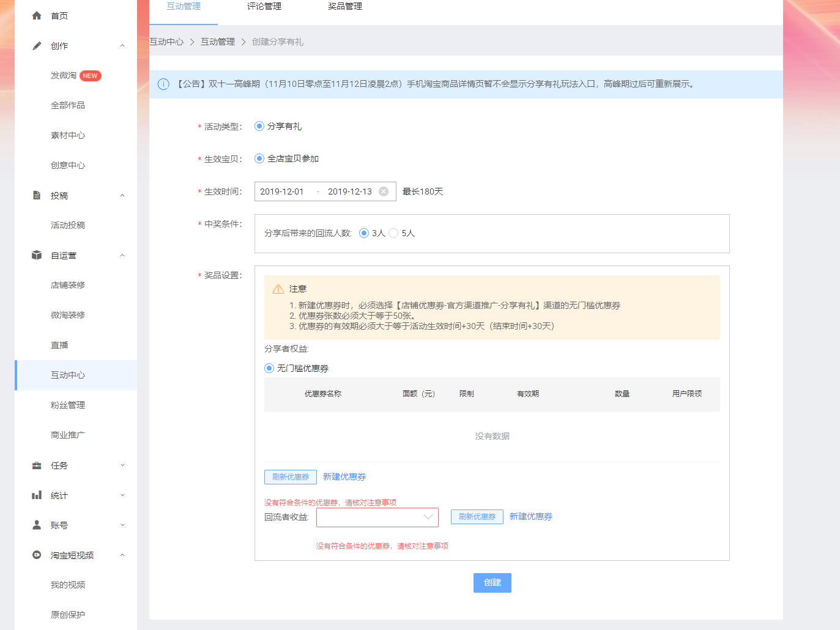
Task: Click the end date 2019-12-13 field
Action: click(x=350, y=191)
